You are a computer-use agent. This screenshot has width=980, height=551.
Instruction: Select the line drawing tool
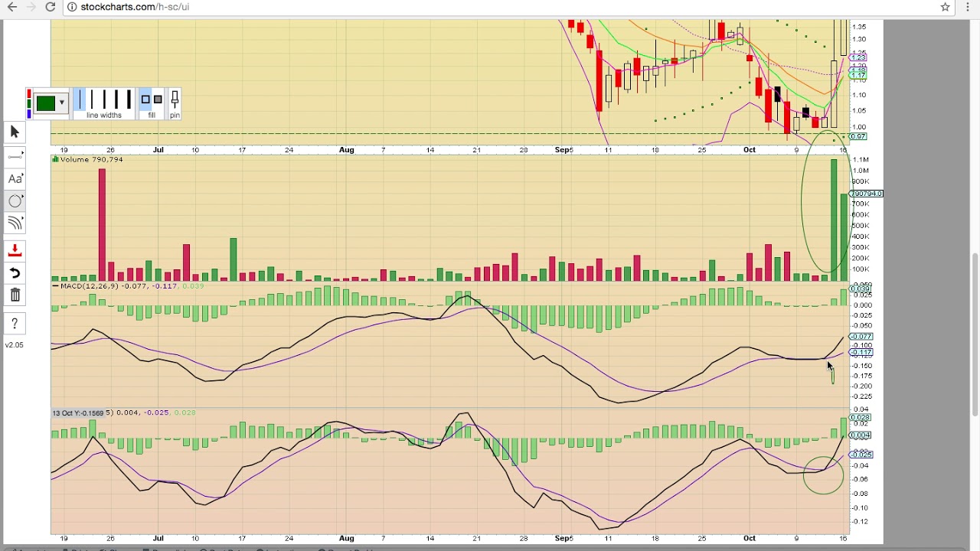(15, 156)
